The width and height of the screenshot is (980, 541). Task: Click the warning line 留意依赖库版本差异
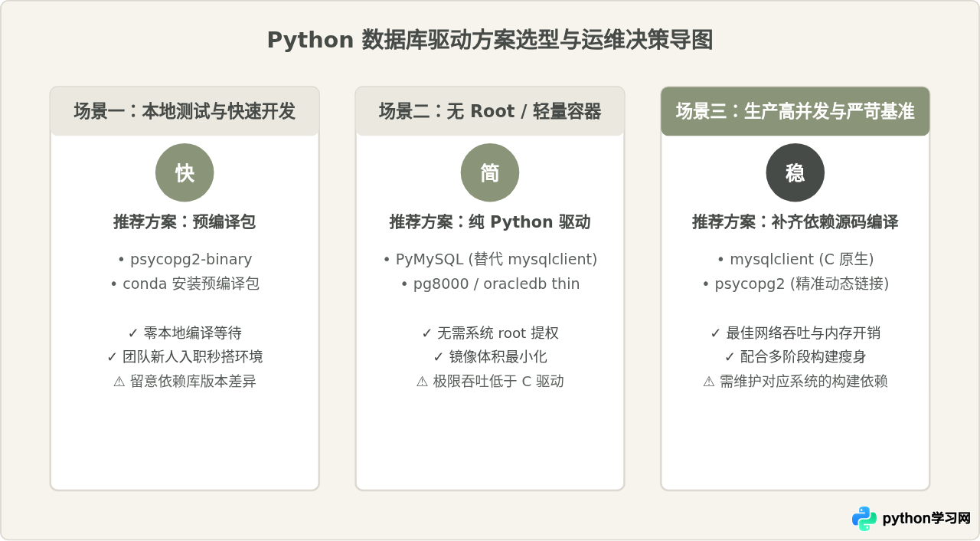click(185, 381)
